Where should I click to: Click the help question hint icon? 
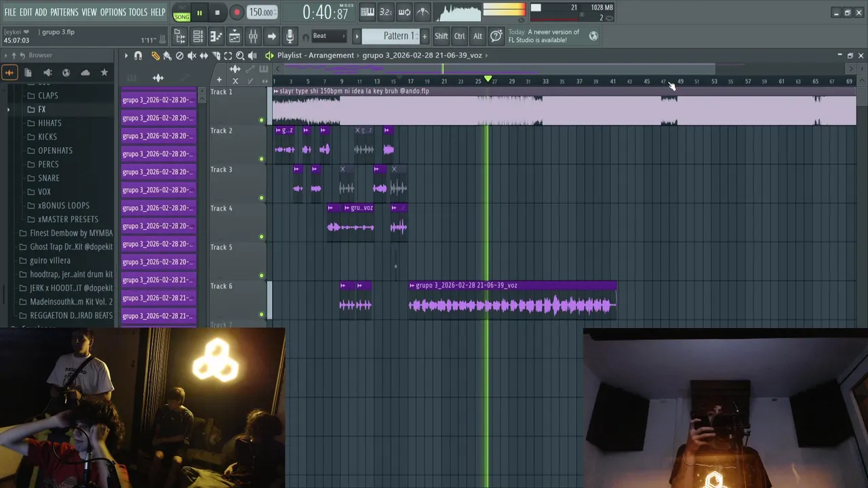[x=496, y=36]
